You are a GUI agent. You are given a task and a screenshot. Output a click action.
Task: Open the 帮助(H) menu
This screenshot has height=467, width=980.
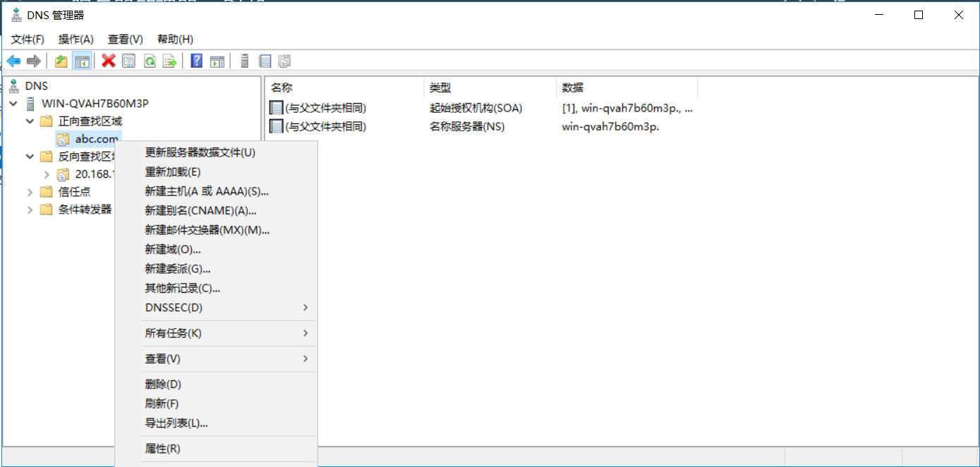coord(175,39)
